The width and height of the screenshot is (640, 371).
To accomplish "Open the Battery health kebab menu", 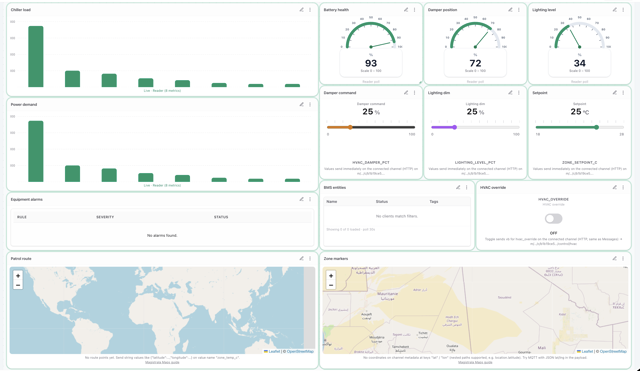I will [414, 10].
